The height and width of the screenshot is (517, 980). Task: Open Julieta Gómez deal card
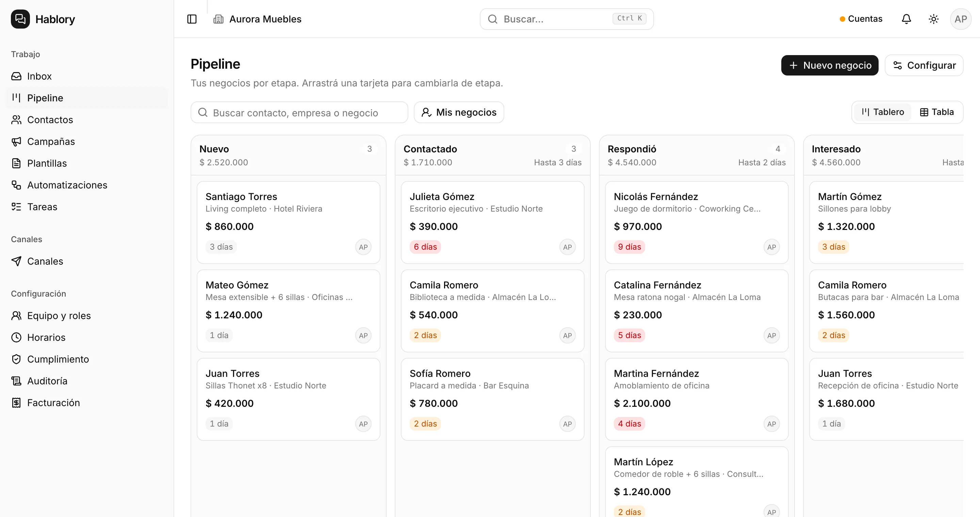492,223
